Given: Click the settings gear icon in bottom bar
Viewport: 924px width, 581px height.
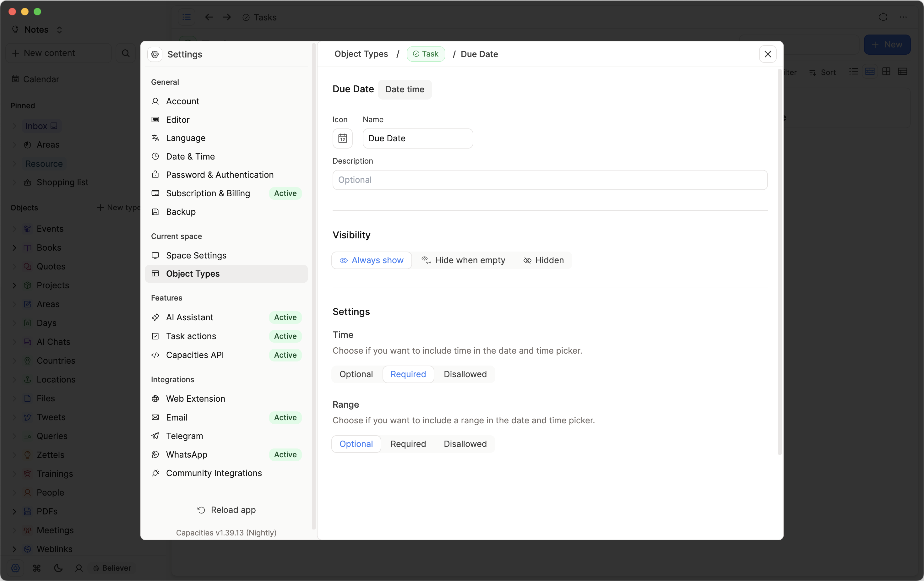Looking at the screenshot, I should click(x=15, y=567).
